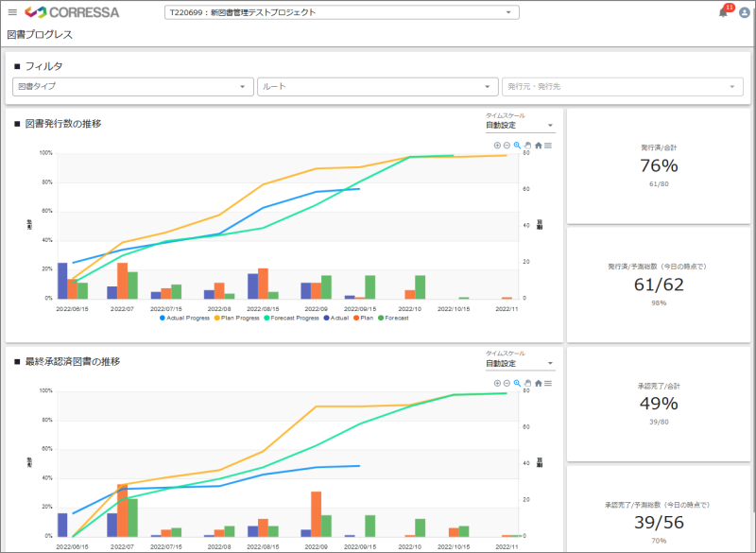Image resolution: width=756 pixels, height=553 pixels.
Task: Select the magnifier selection zoom tool in 図書発行数の推移
Action: (517, 146)
